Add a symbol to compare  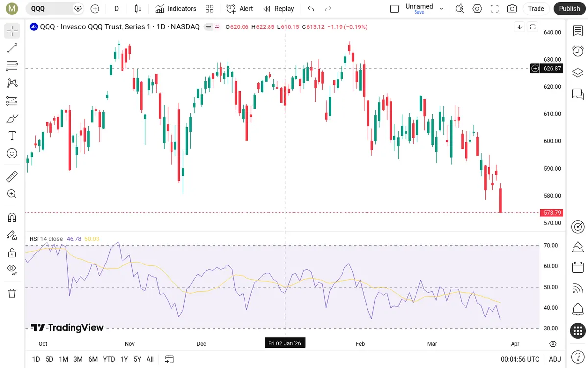coord(95,9)
